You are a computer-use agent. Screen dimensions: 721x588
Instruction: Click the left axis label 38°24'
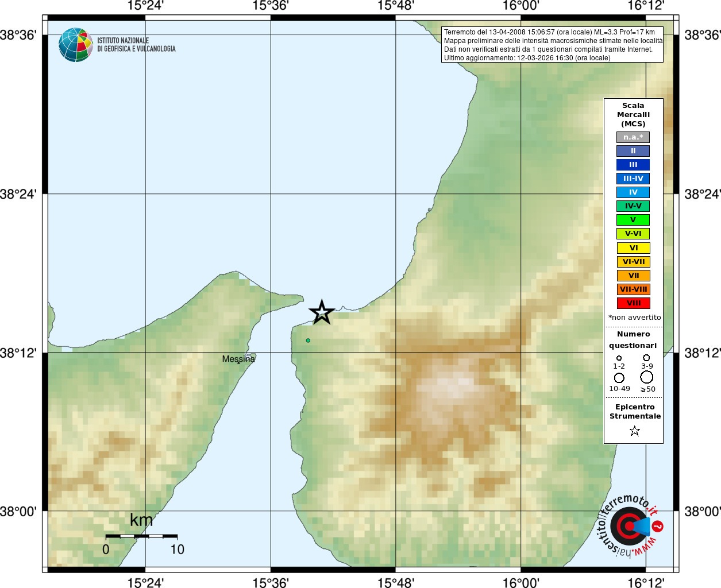(18, 194)
